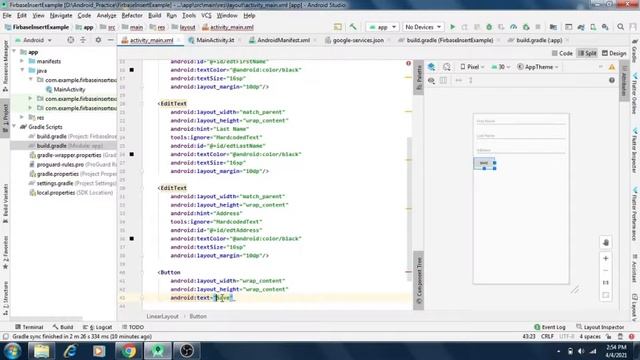Open API 30 version dropdown
Viewport: 640px width, 360px height.
500,67
